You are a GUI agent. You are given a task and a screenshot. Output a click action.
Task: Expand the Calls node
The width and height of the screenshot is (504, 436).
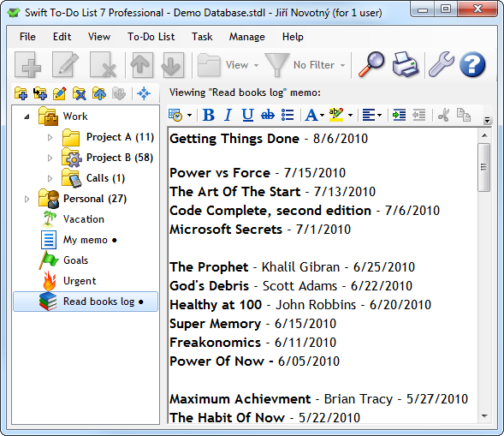(x=50, y=178)
